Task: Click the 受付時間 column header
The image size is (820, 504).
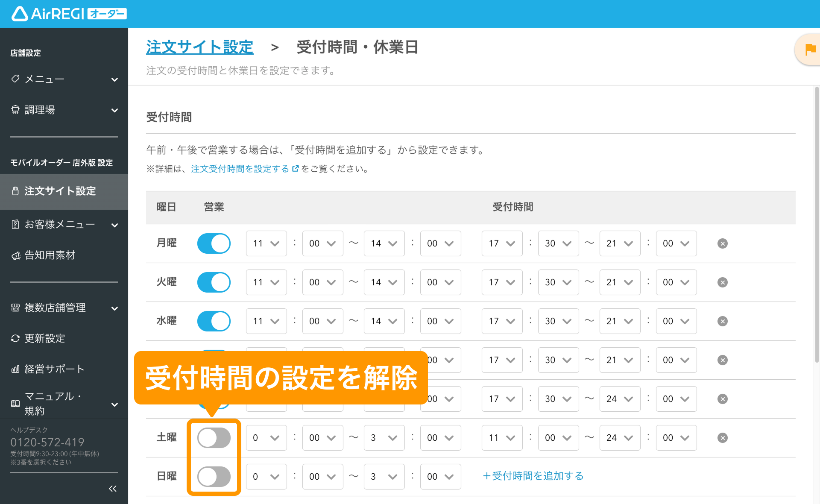Action: tap(513, 207)
